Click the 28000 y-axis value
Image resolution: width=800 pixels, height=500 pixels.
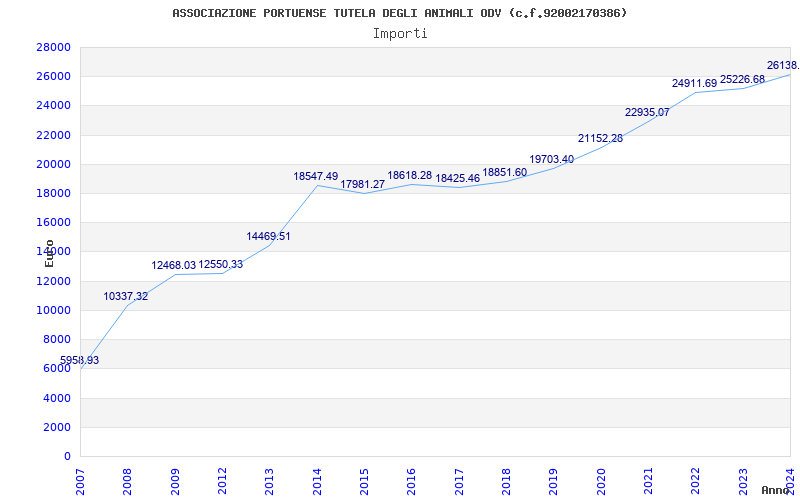(x=53, y=47)
